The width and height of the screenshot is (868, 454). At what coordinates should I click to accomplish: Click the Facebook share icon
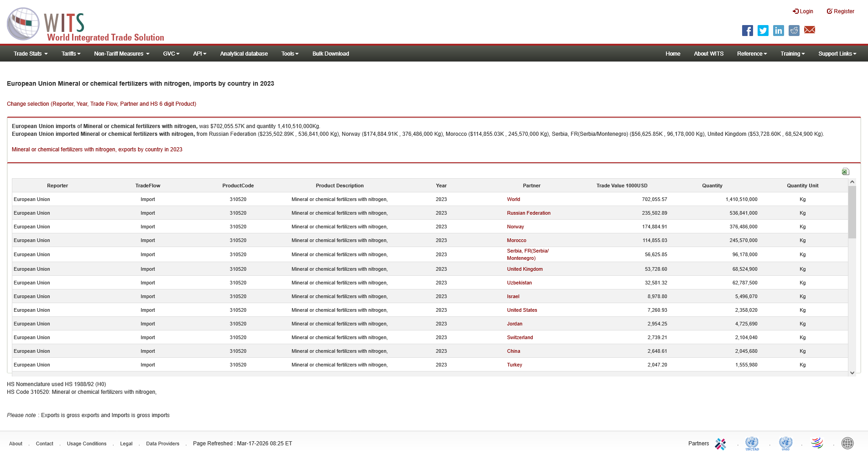tap(747, 31)
